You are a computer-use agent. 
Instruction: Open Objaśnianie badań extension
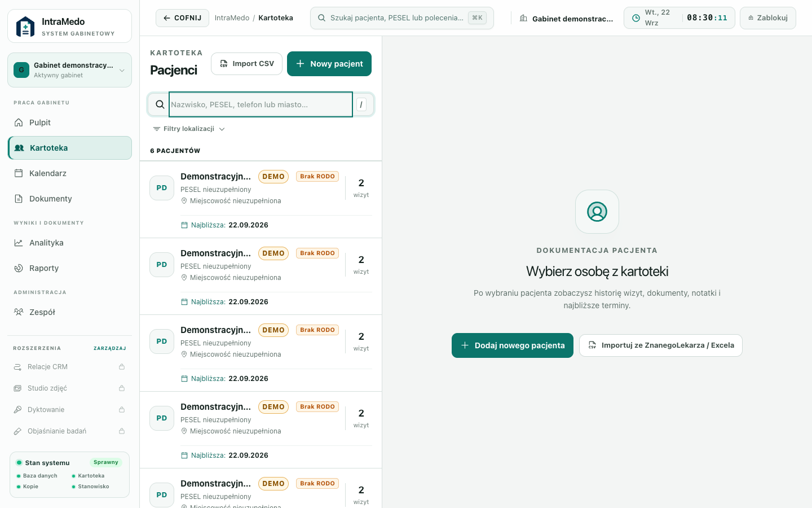[x=69, y=431]
